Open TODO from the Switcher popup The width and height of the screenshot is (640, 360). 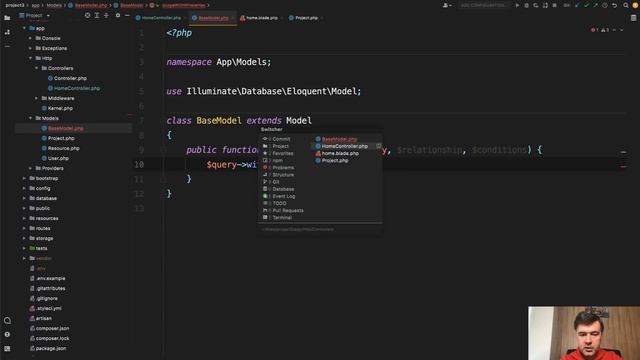pyautogui.click(x=279, y=203)
